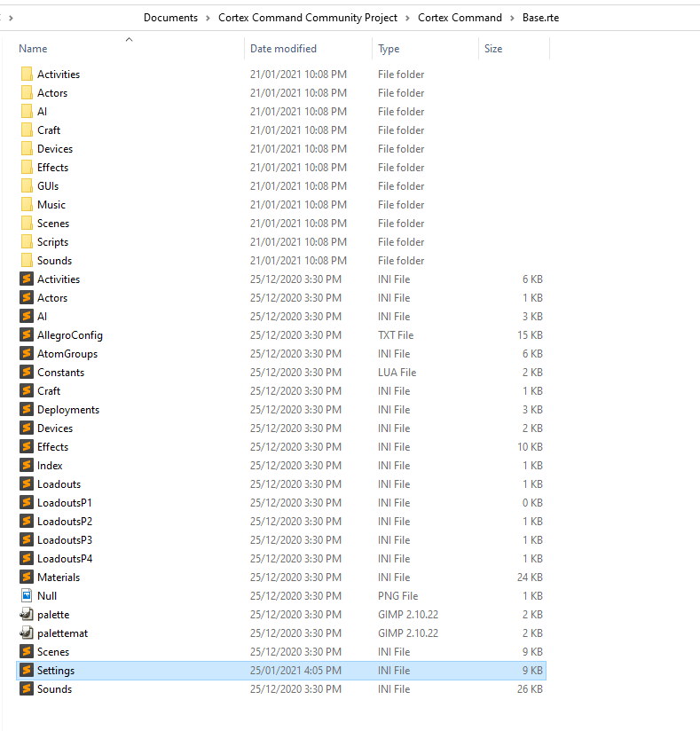
Task: Click the 24 KB size cell
Action: tap(530, 578)
